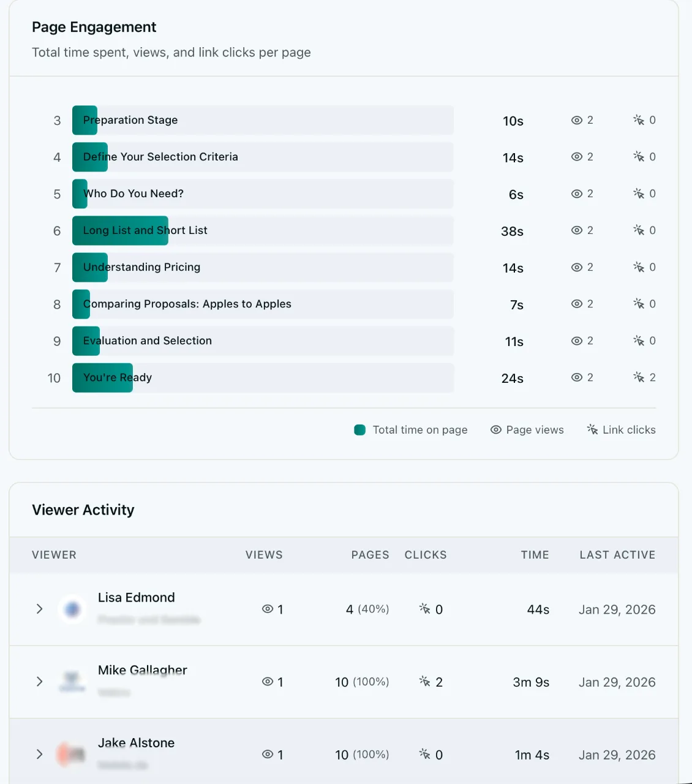Expand Mike Gallagher's row chevron
The width and height of the screenshot is (692, 784).
click(x=39, y=682)
